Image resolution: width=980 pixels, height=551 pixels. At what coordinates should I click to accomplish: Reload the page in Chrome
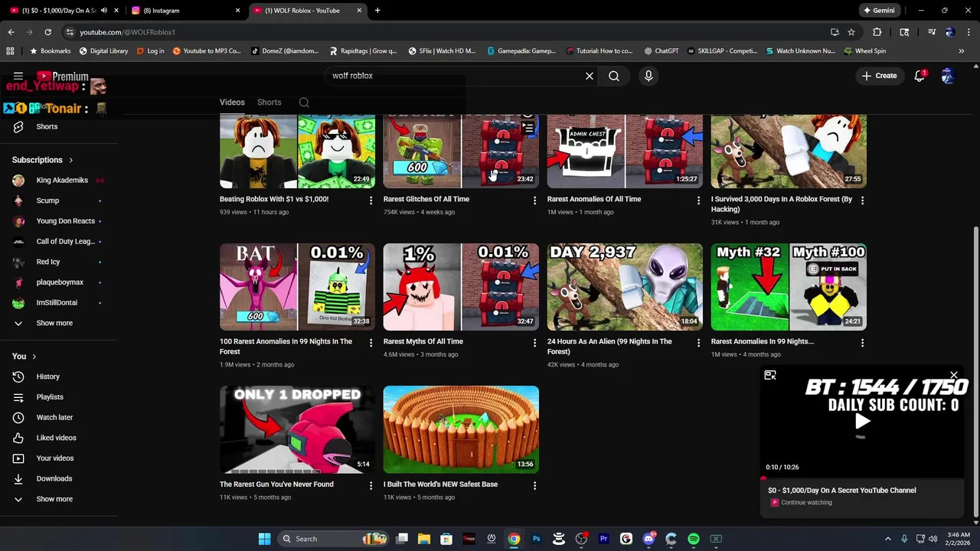point(47,32)
